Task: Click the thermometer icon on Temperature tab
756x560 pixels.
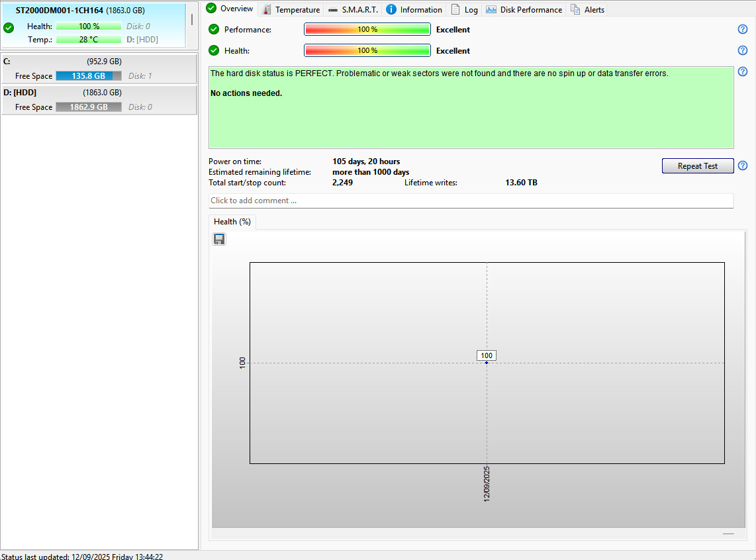Action: tap(267, 9)
